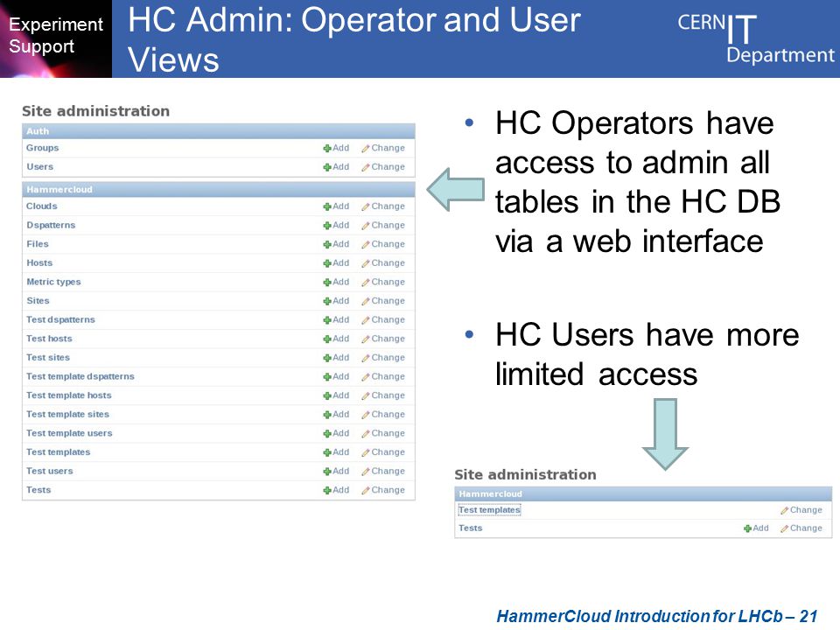Click Add text link for Metric types
Viewport: 840px width, 630px height.
click(340, 282)
